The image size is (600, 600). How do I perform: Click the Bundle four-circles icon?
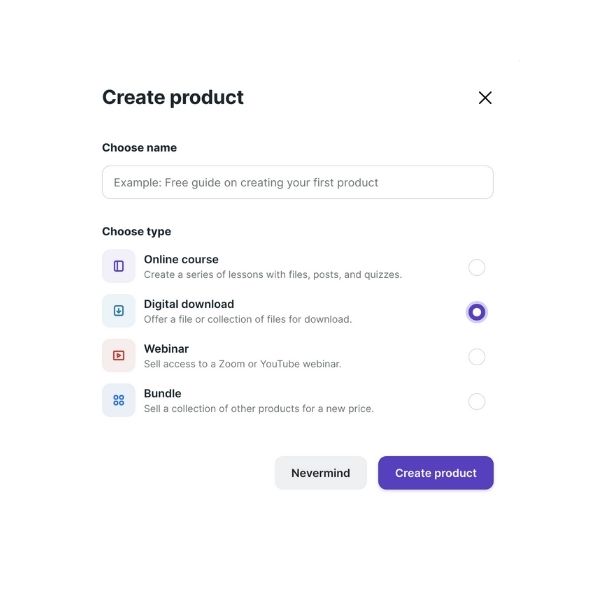[x=119, y=400]
